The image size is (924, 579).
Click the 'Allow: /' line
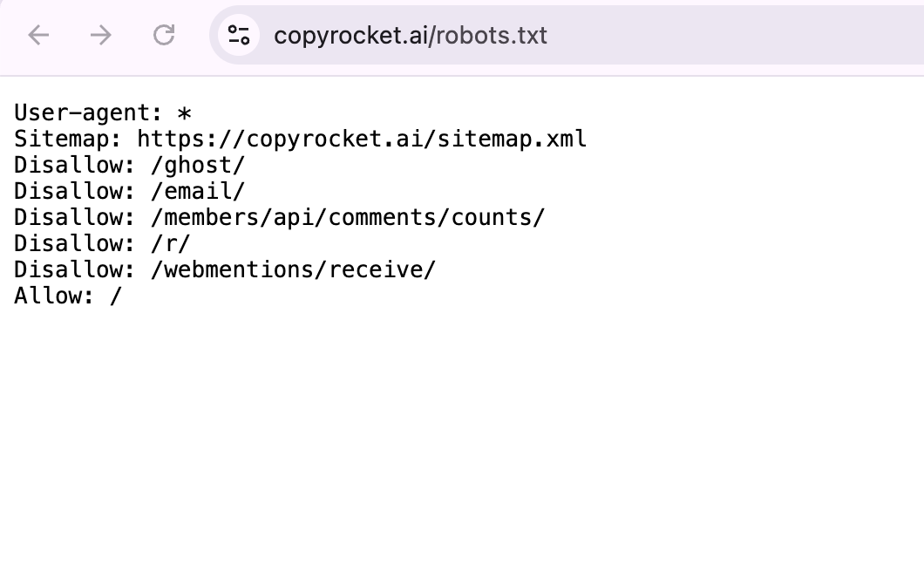(67, 296)
